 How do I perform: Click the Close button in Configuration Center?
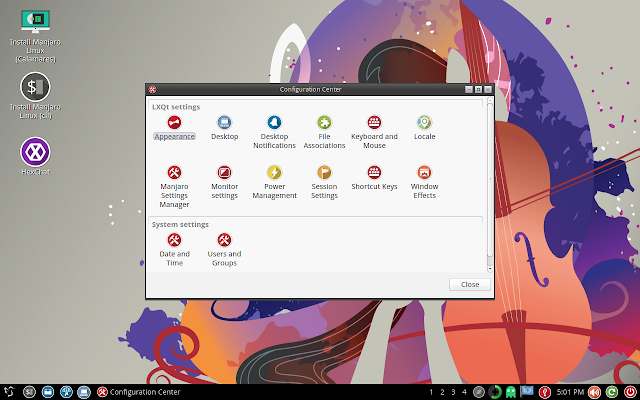coord(470,284)
